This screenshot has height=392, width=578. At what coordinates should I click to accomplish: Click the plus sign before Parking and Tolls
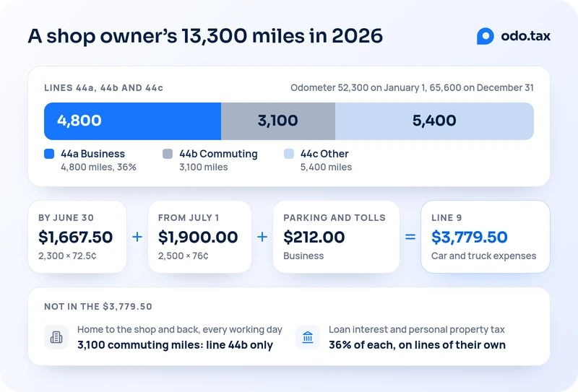(x=262, y=237)
